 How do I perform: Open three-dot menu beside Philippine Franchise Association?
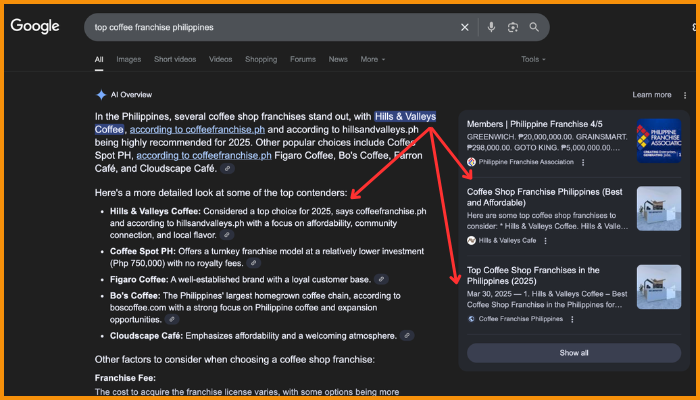[583, 162]
